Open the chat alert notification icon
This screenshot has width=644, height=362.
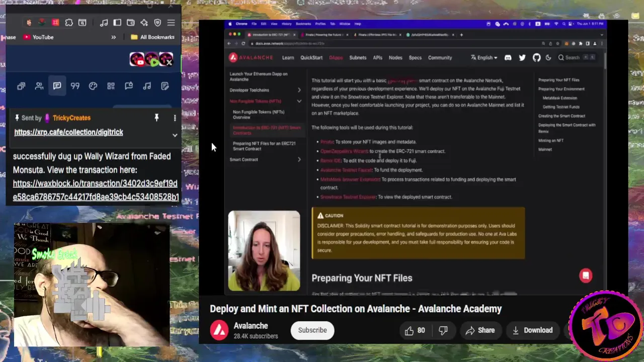click(x=129, y=86)
